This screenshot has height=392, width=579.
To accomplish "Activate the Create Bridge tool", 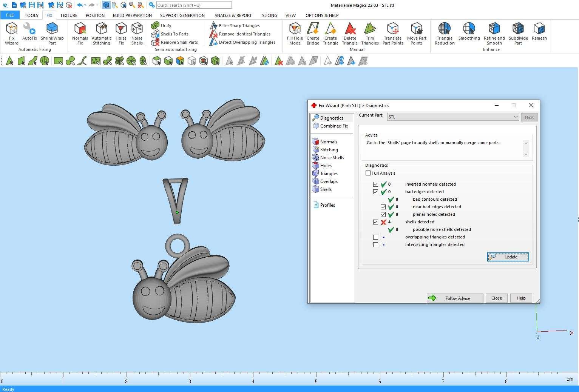I will click(x=313, y=33).
